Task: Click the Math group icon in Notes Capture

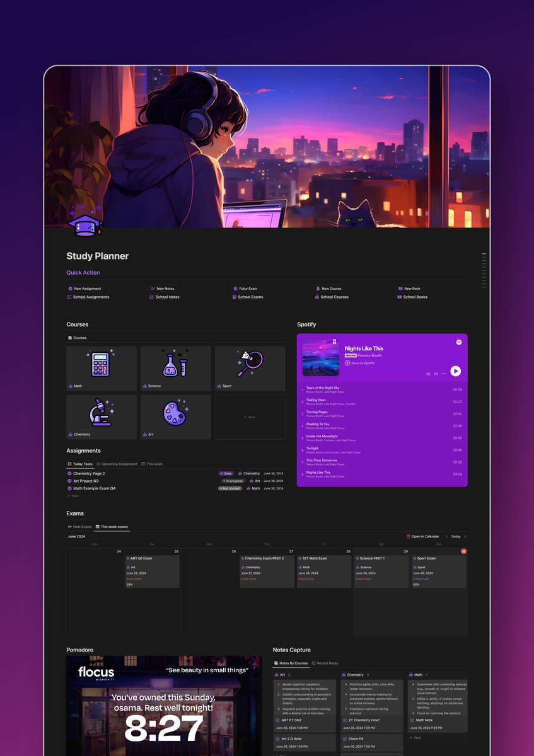Action: (412, 675)
